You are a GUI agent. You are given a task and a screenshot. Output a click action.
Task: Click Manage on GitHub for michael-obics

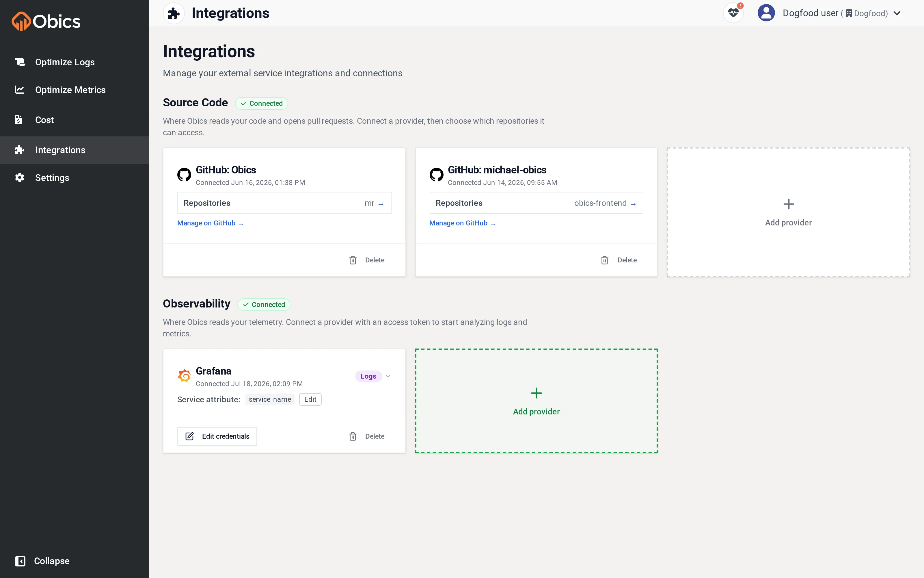462,223
